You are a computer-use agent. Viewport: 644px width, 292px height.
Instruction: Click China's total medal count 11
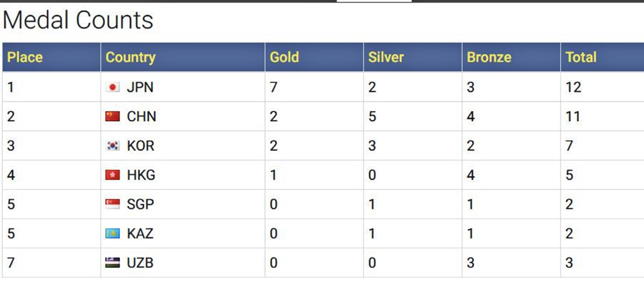573,116
